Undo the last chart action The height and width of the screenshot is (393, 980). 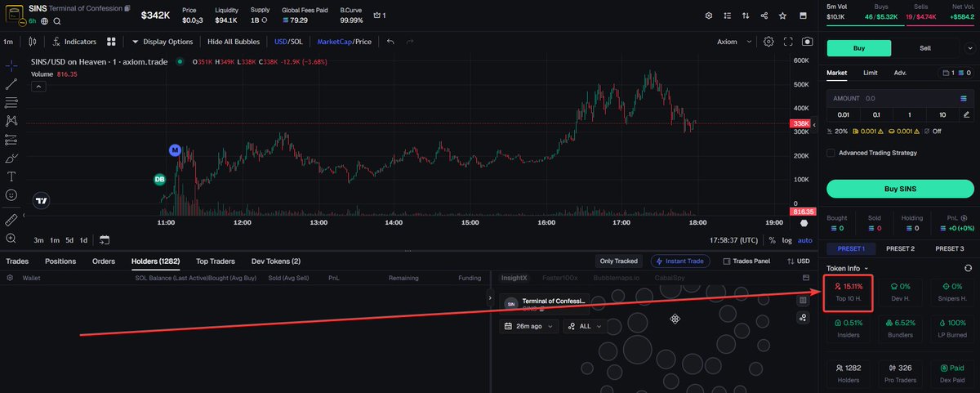click(x=390, y=42)
